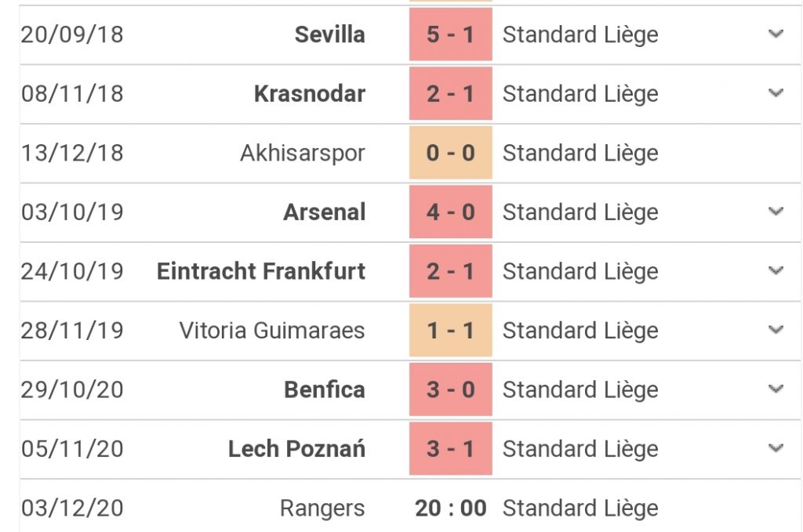Click the 5 - 1 score box

tap(451, 34)
